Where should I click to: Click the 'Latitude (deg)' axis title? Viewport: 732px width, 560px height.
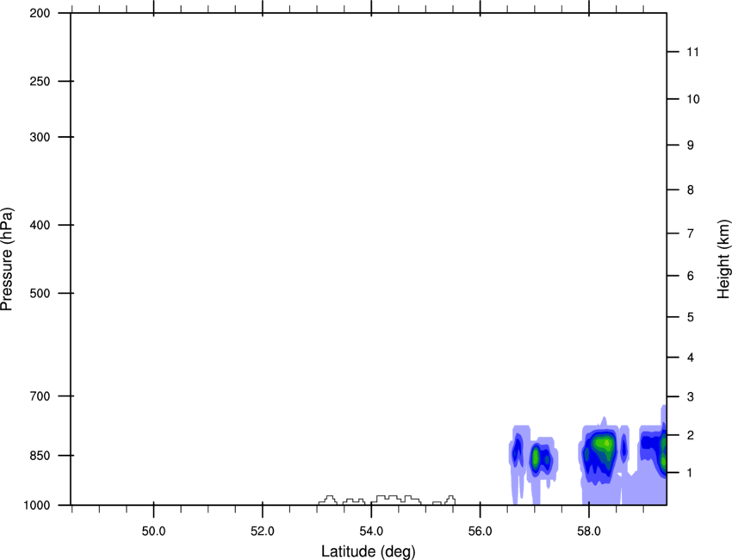(x=368, y=551)
